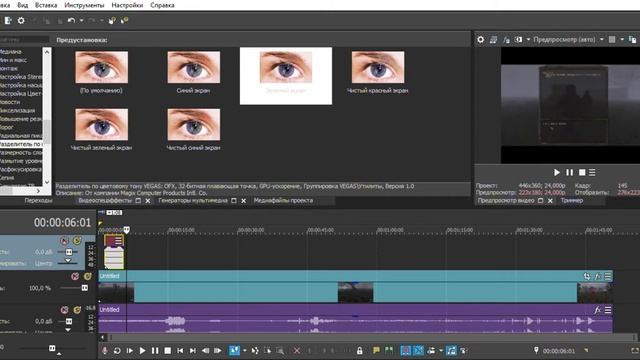Viewport: 640px width, 360px height.
Task: Close the Генераторы мультимедиа tab
Action: click(243, 201)
